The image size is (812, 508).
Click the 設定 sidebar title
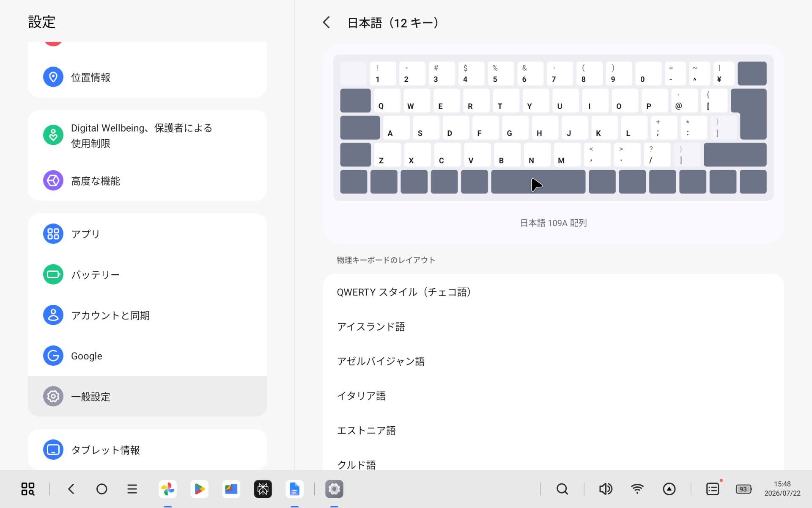[42, 22]
